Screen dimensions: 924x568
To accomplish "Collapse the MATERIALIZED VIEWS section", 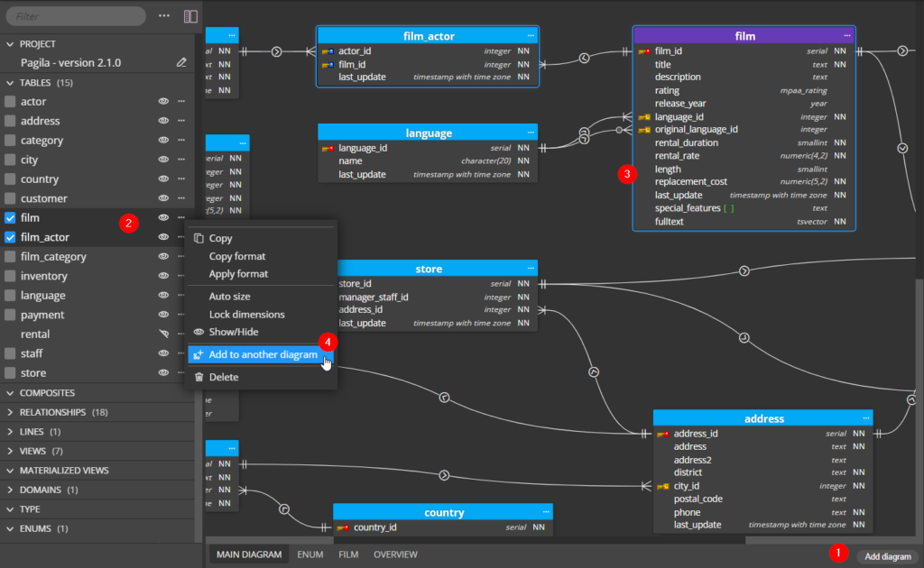I will tap(10, 471).
